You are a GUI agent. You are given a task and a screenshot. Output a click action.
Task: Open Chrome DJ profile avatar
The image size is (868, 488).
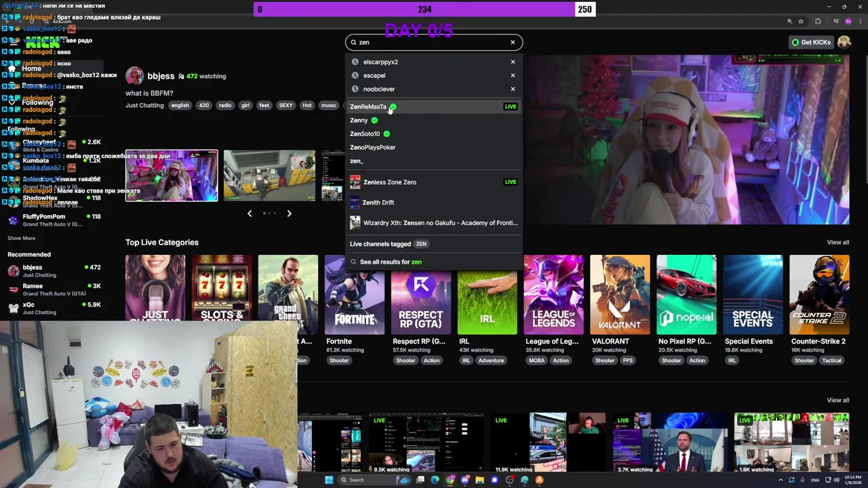(848, 22)
